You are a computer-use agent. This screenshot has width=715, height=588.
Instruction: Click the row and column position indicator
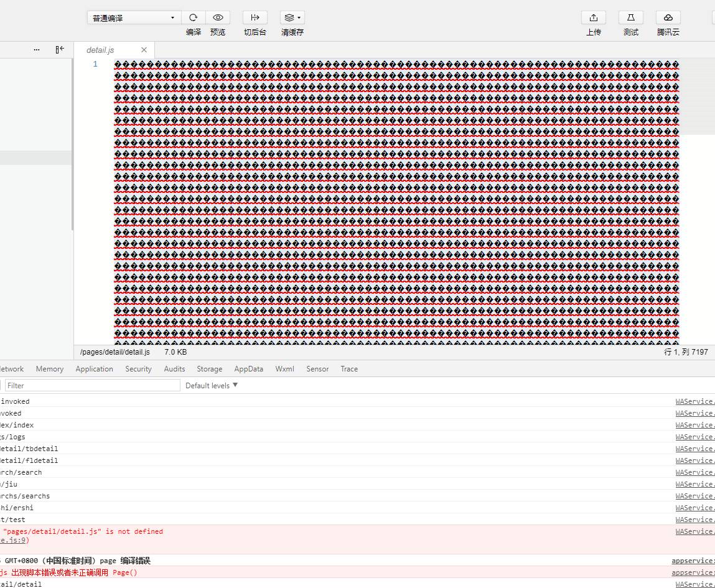(x=686, y=352)
